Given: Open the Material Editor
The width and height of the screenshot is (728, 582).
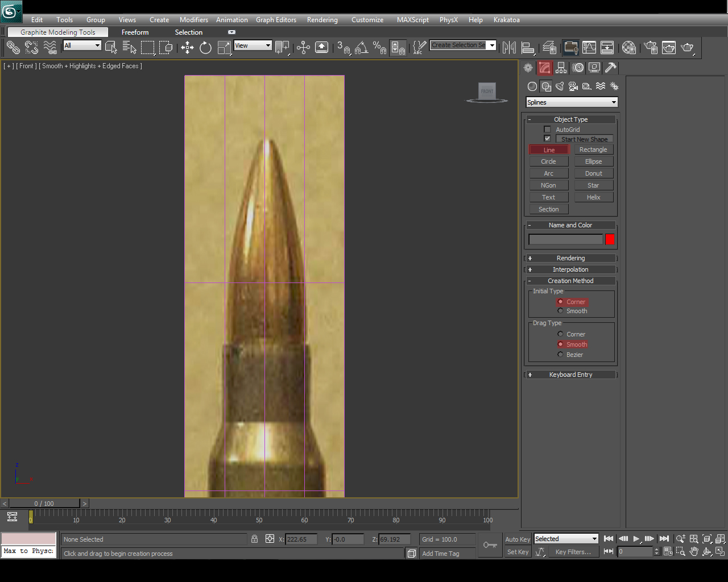Looking at the screenshot, I should 629,48.
